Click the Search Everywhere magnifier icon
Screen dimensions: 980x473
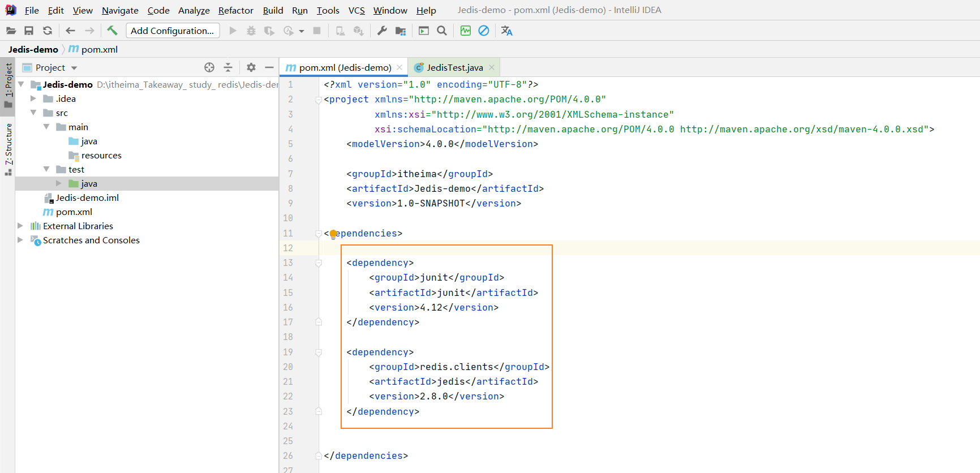pos(442,31)
